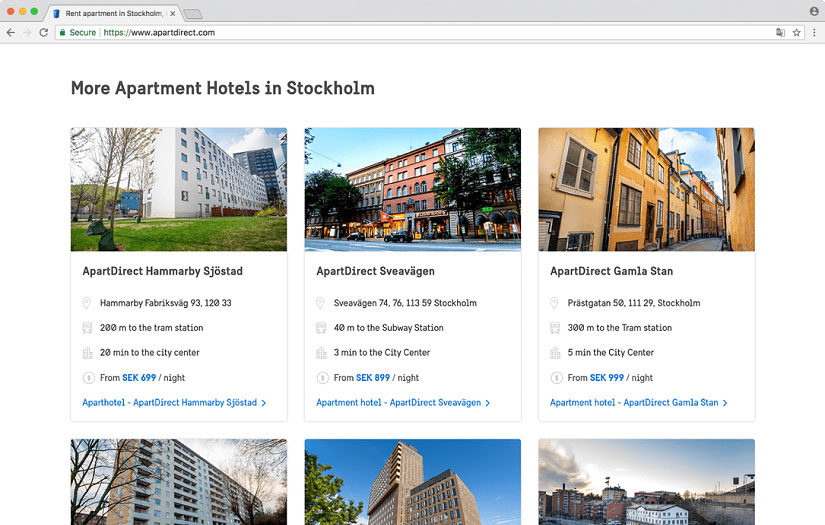Click price coin icon on Sveavägen card

click(x=323, y=378)
